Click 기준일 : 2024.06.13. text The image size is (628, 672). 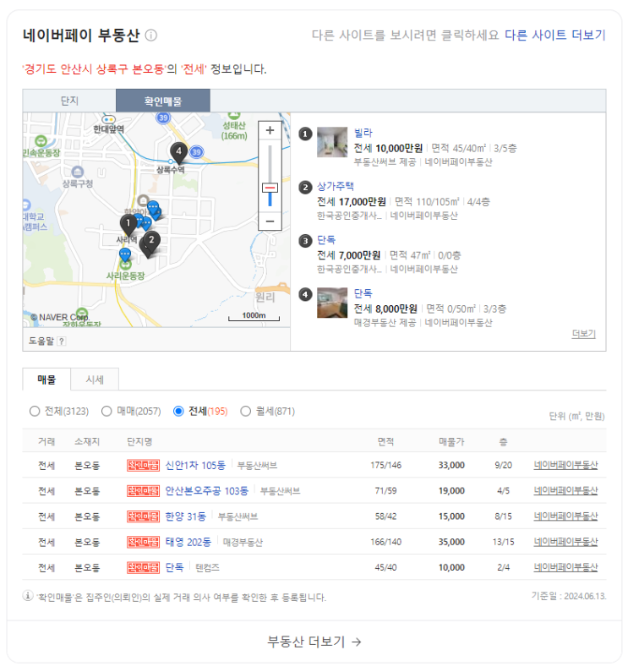click(569, 596)
